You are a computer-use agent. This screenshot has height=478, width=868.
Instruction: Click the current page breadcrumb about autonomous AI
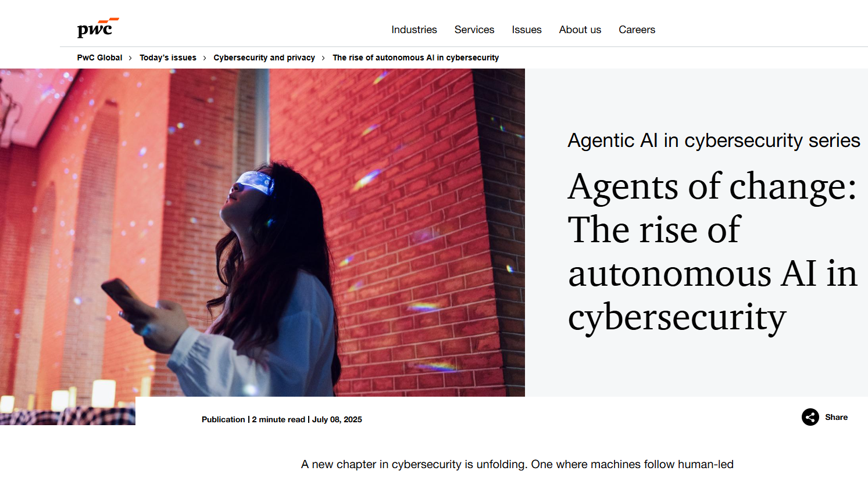(x=416, y=57)
